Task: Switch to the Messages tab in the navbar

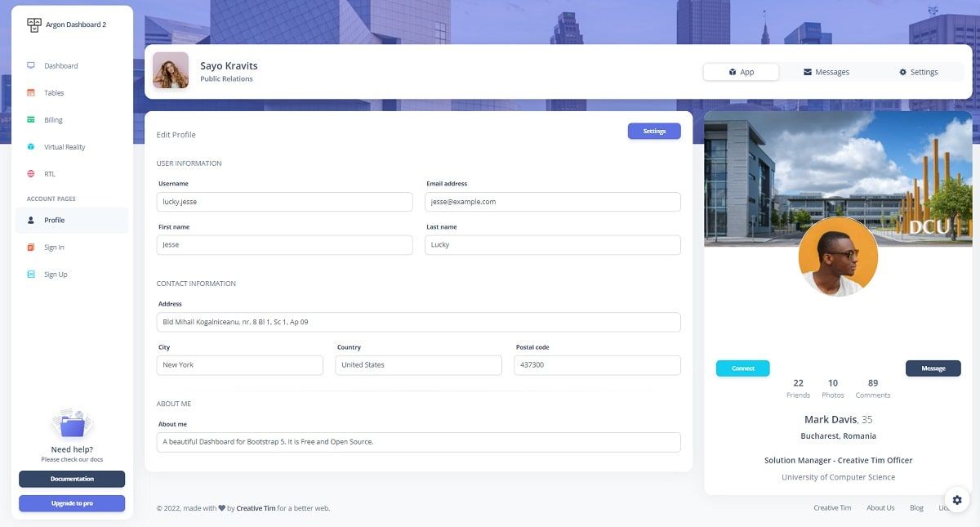Action: coord(826,72)
